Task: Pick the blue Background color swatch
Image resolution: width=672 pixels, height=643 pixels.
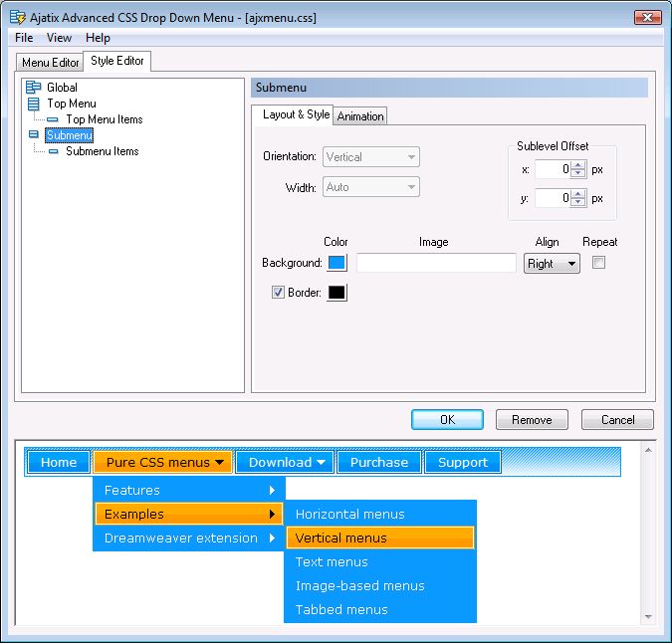Action: [336, 263]
